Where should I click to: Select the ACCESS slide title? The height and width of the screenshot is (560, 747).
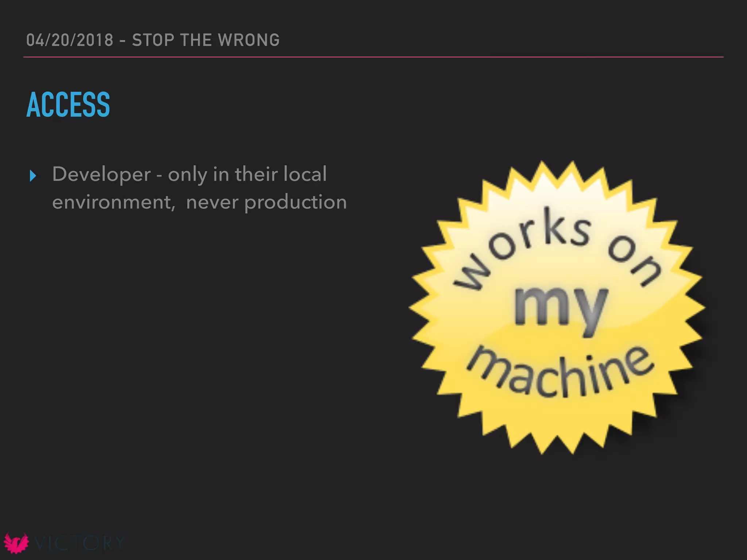pyautogui.click(x=68, y=105)
